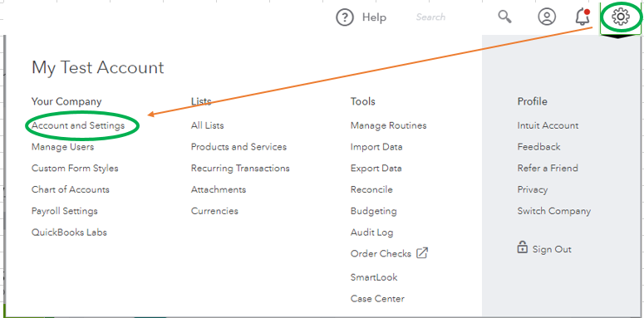
Task: Click the settings gear icon
Action: 620,17
